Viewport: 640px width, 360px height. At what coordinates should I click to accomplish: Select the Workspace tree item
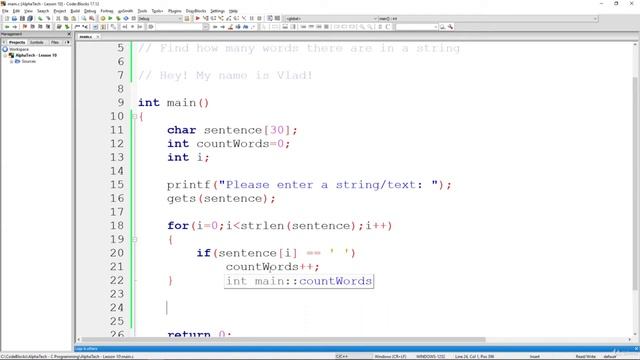pos(18,49)
